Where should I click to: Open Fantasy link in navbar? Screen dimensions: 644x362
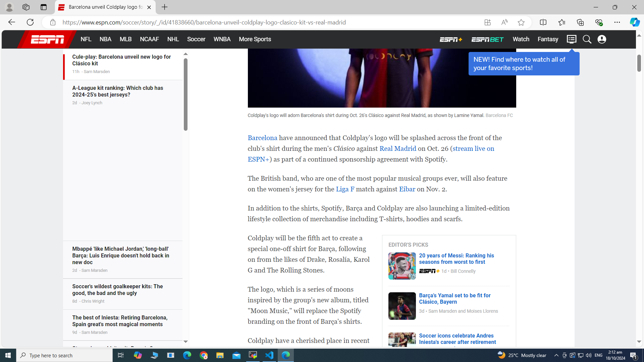click(x=548, y=39)
